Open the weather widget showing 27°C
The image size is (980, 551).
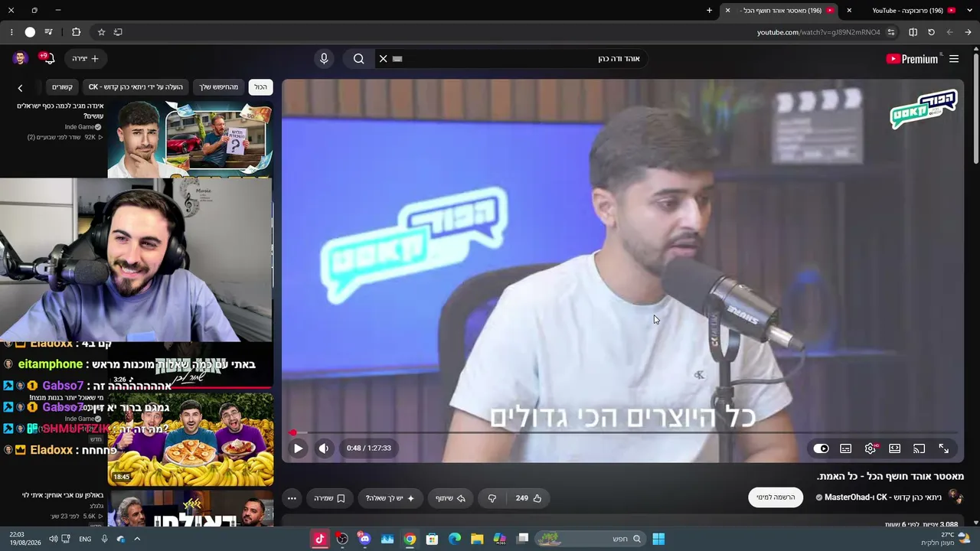(x=946, y=539)
